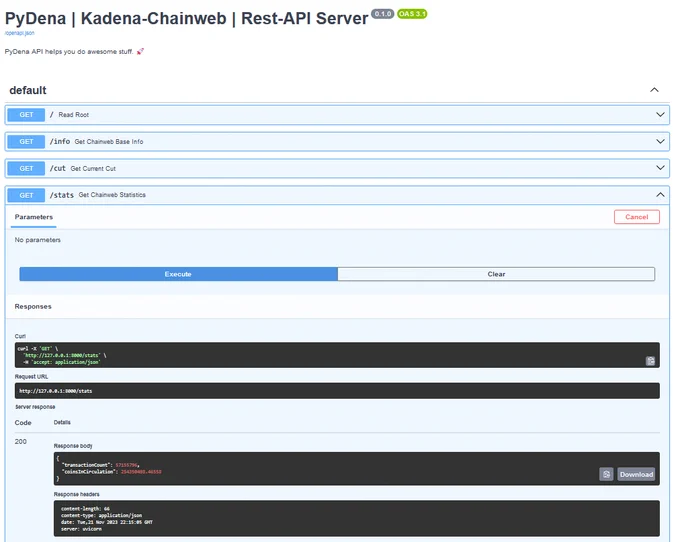
Task: Click the 'Response body' label
Action: pyautogui.click(x=73, y=446)
